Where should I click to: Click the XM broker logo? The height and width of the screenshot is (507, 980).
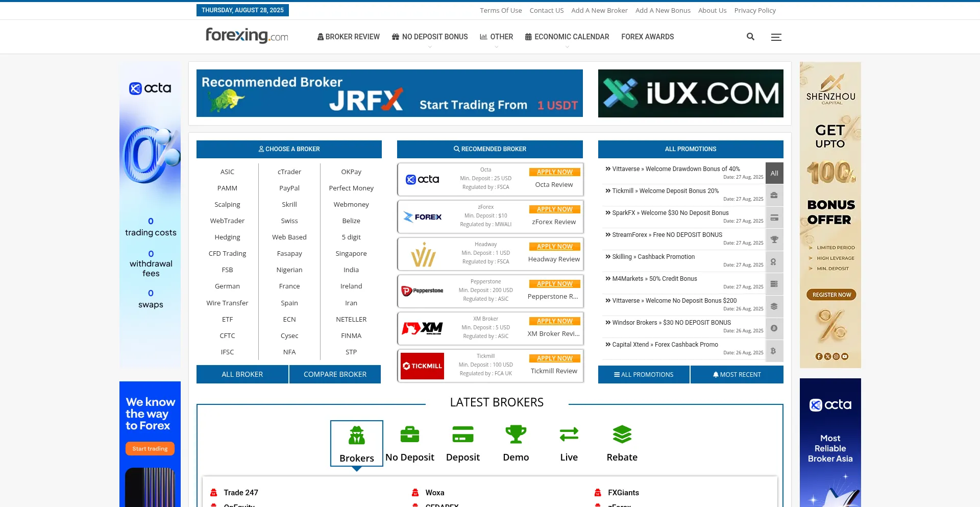[422, 328]
